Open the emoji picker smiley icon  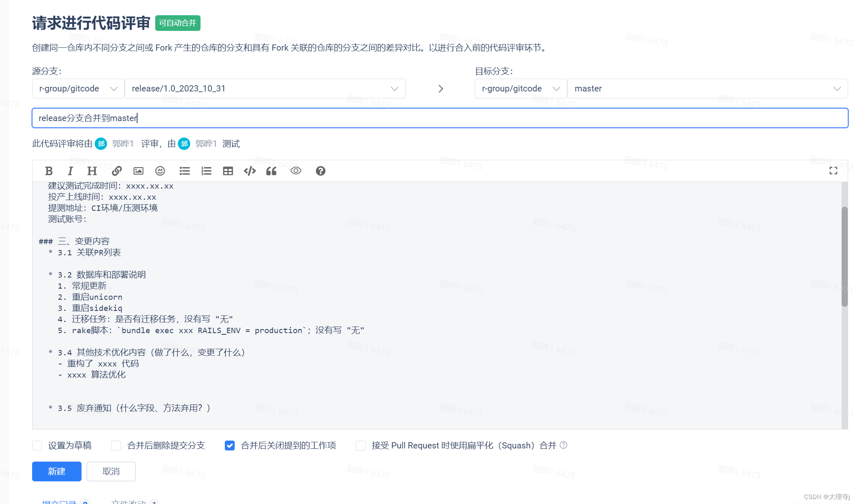point(160,171)
